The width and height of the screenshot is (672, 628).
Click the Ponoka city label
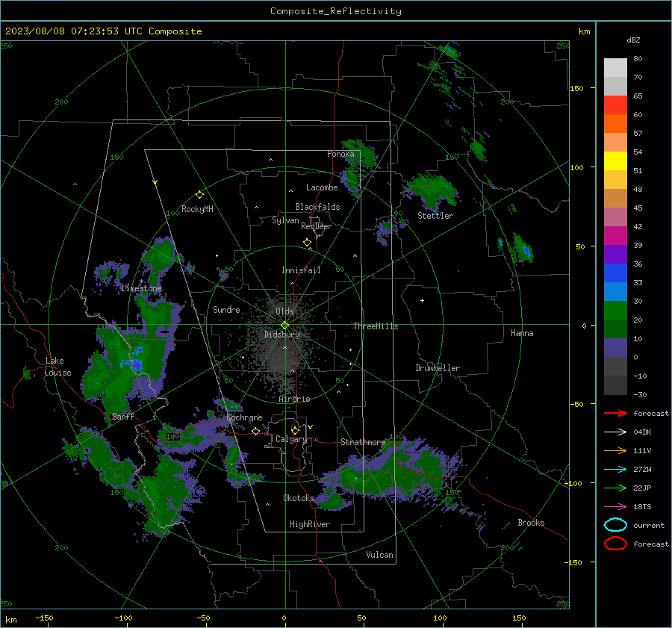coord(340,154)
